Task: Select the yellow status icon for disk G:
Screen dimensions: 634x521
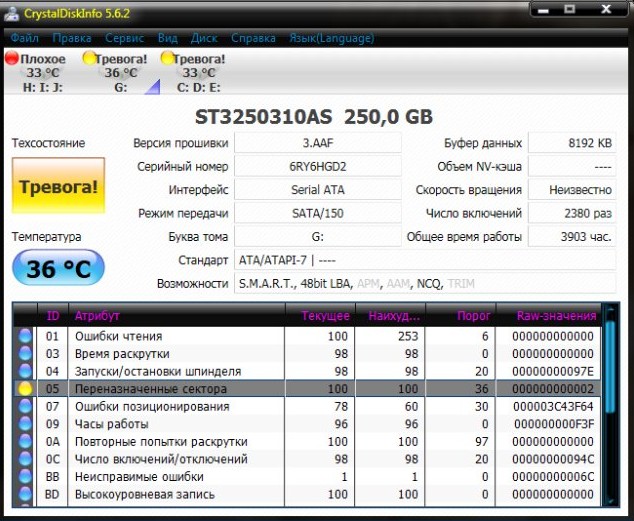Action: point(89,59)
